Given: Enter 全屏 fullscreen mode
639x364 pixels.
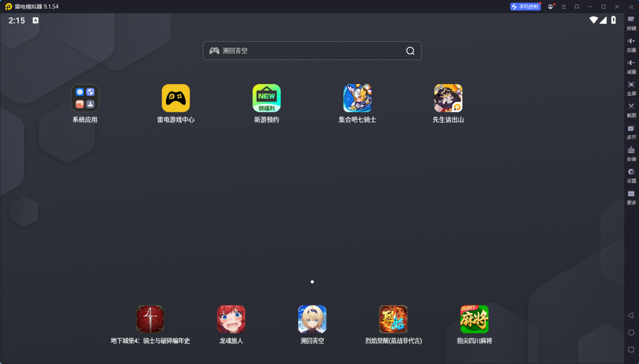Looking at the screenshot, I should coord(631,88).
